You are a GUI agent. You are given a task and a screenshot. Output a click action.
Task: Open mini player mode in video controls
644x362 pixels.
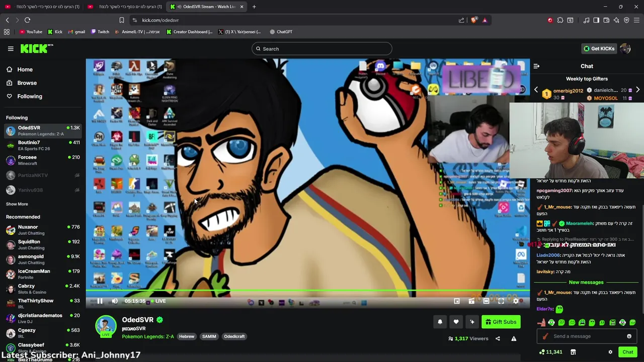457,301
